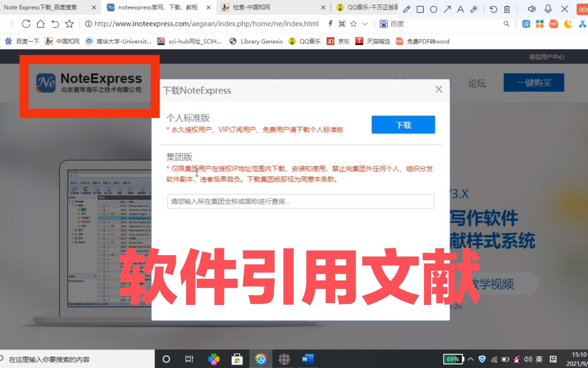Viewport: 588px width, 368px height.
Task: Click the volume icon in system tray
Action: [528, 359]
